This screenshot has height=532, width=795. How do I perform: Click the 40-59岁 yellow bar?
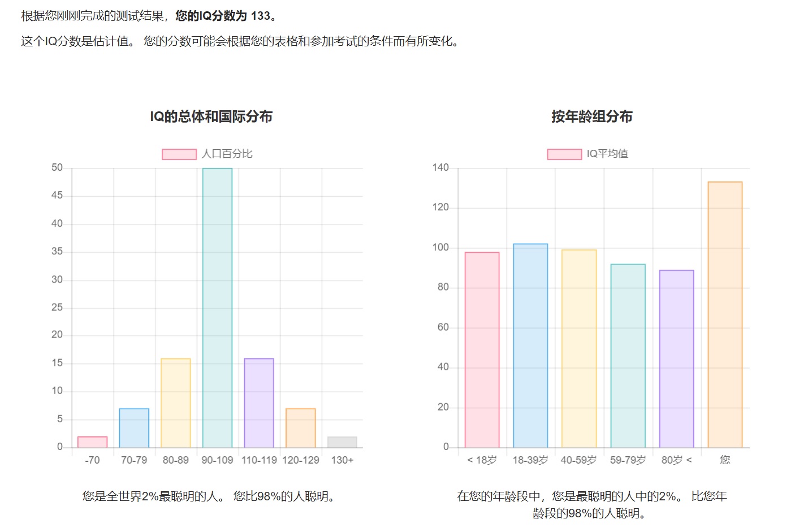(x=579, y=349)
